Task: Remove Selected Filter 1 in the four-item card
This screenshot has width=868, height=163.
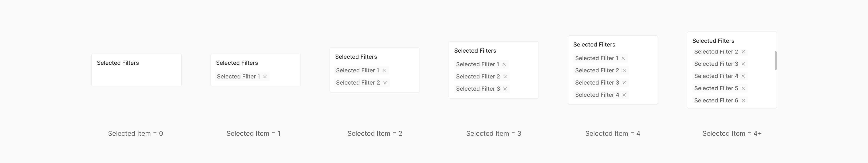Action: coord(623,58)
